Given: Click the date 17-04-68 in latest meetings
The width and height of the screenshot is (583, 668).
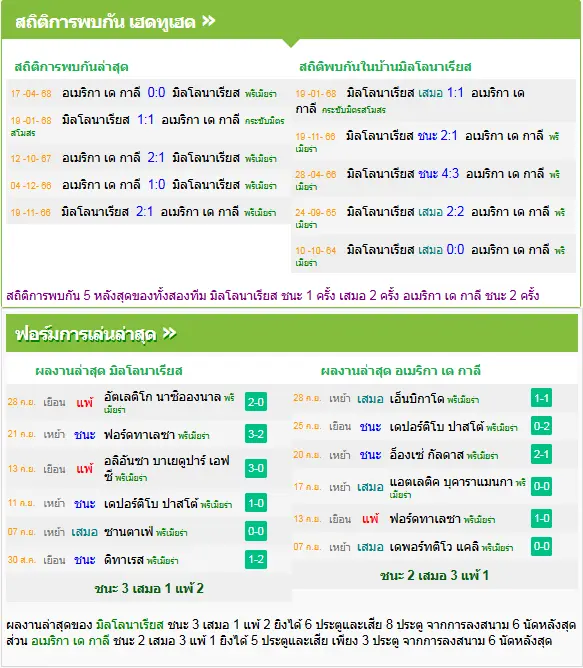Looking at the screenshot, I should pos(31,93).
